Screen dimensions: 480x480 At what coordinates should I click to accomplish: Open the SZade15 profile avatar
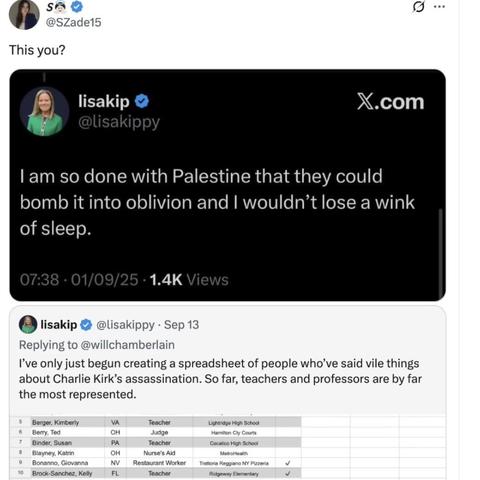[24, 15]
